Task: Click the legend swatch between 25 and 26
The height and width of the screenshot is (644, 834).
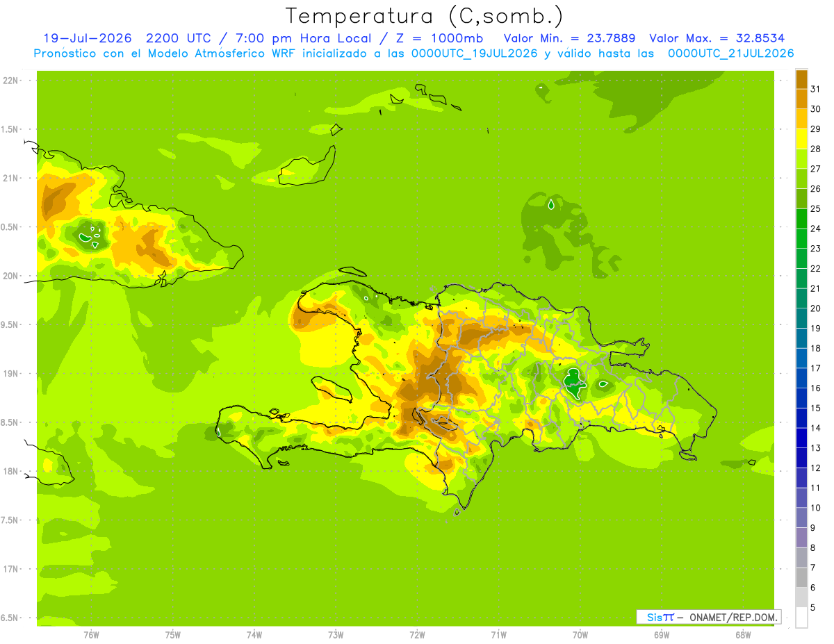Action: point(801,199)
